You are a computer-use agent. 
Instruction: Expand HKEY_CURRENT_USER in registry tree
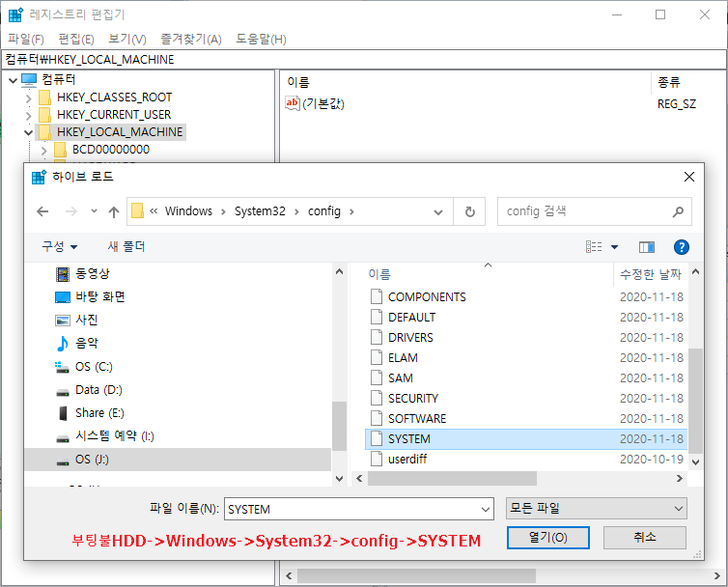coord(28,115)
